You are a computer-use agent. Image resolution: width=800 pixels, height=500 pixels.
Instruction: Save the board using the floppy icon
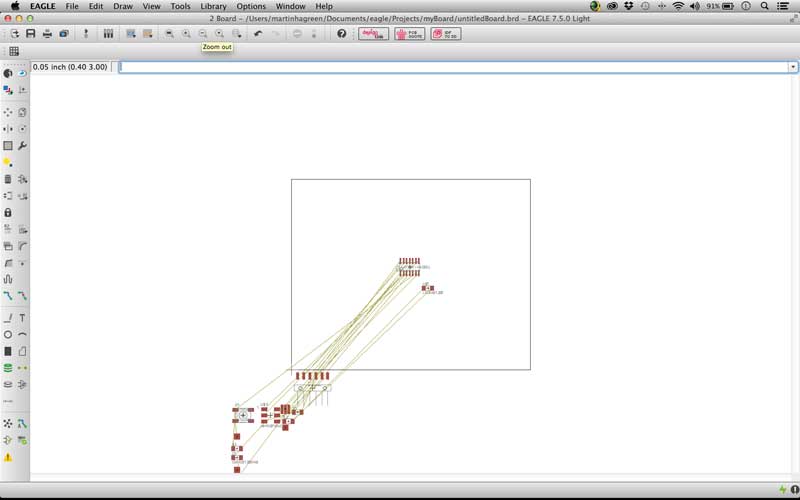(x=31, y=34)
